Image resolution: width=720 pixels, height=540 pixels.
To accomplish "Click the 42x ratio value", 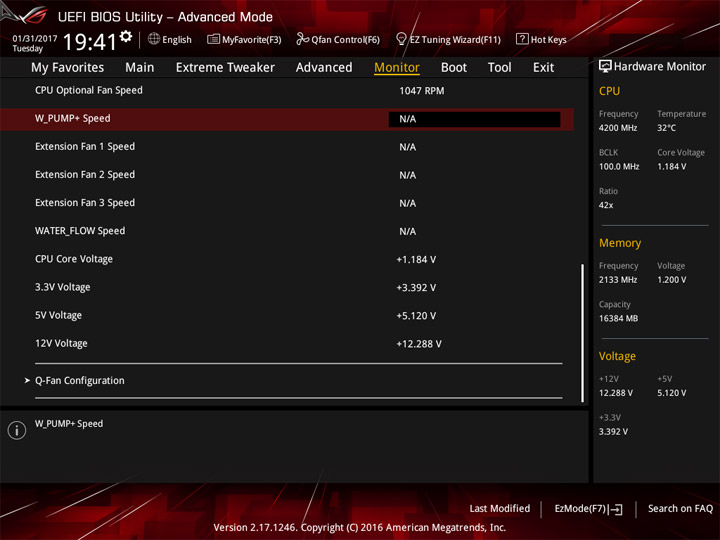I will (x=606, y=205).
